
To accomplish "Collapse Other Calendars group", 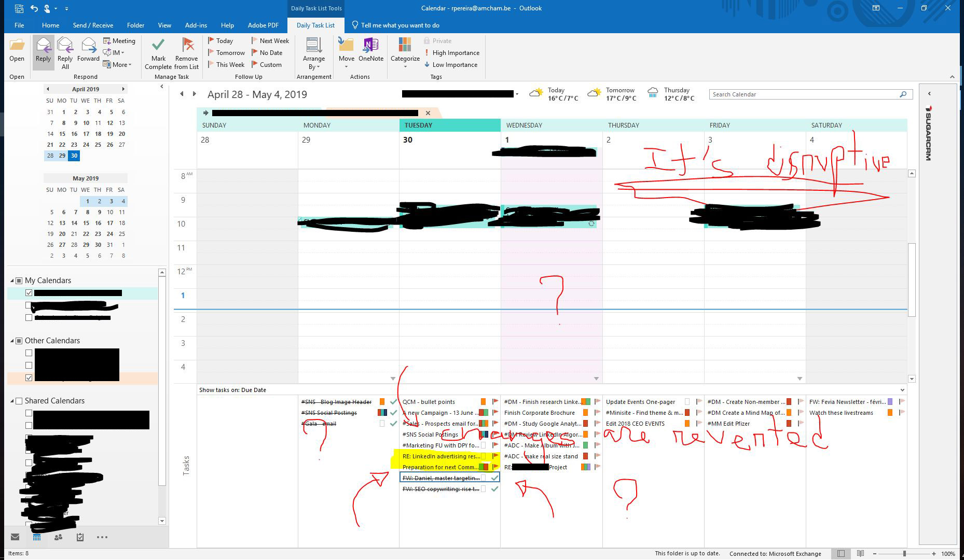I will pos(12,341).
